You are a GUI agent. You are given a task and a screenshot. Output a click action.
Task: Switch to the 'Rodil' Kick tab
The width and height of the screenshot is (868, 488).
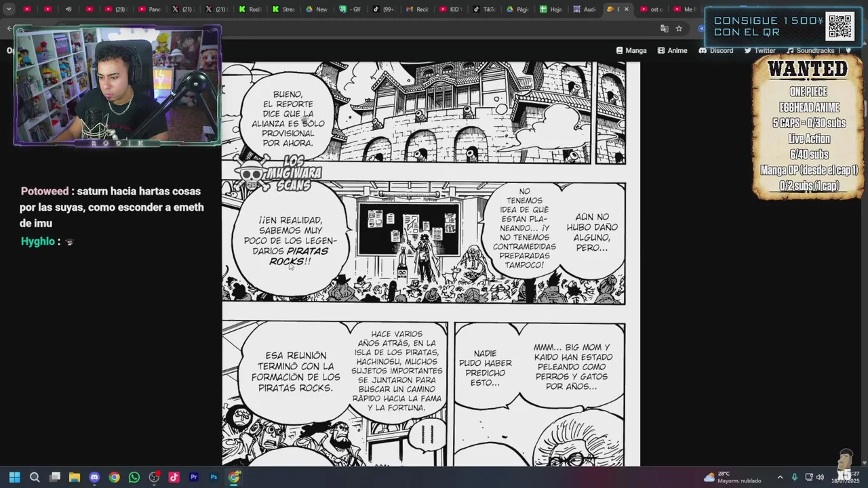pos(250,9)
